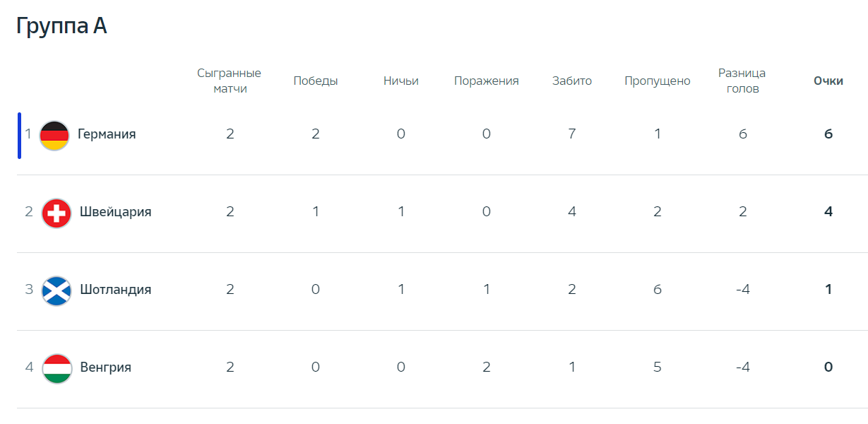Click the Разница голов column header
Screen dimensions: 868x424
coord(742,81)
